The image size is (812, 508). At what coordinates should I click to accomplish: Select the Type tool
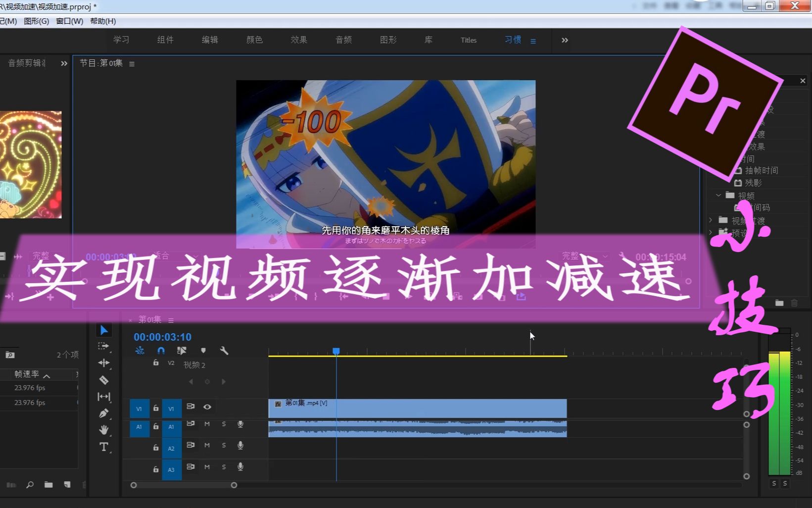[103, 447]
